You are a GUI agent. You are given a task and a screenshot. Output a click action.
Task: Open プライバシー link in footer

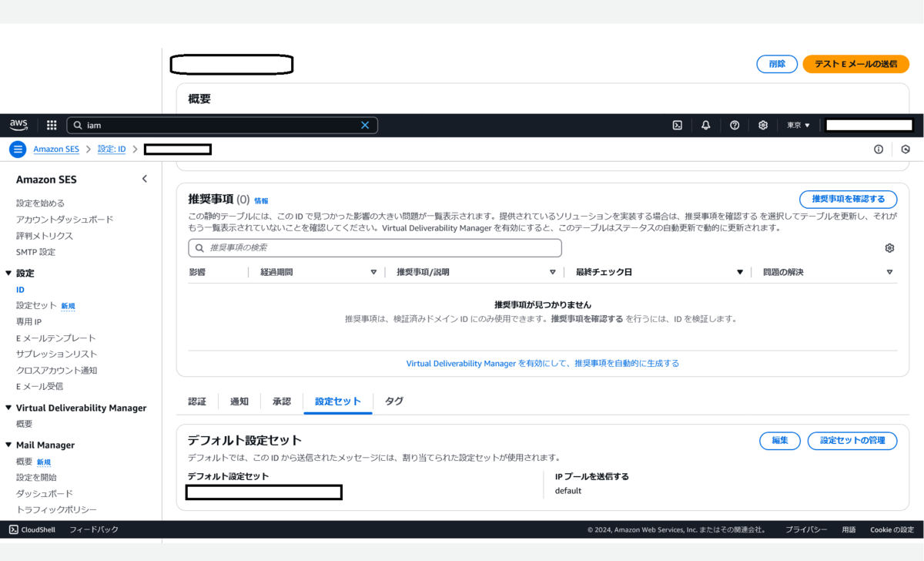[806, 529]
